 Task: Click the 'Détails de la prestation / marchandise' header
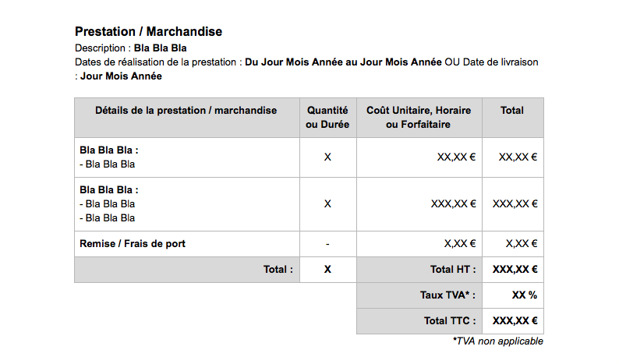[x=186, y=111]
